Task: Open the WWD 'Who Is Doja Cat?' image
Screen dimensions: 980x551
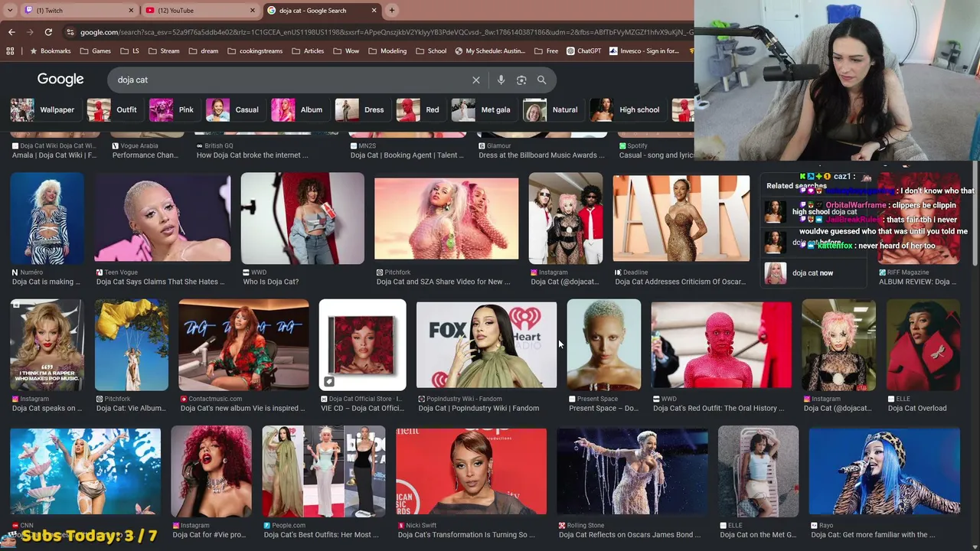Action: pos(302,218)
